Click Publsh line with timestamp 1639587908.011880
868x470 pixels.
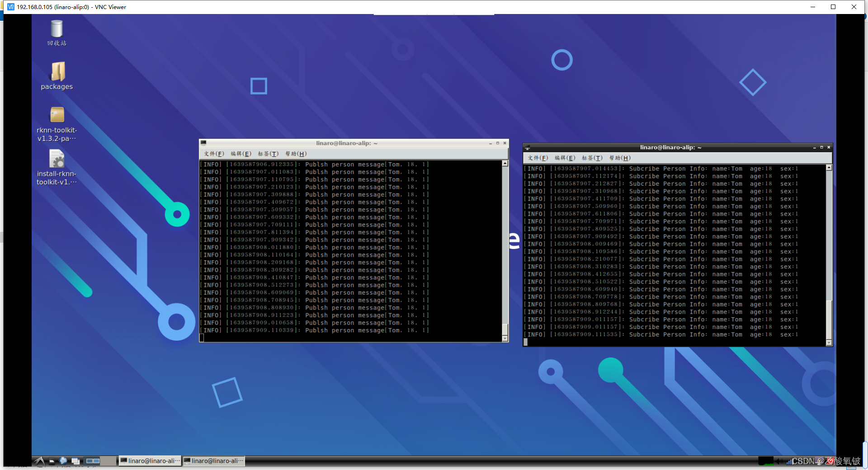pos(315,247)
